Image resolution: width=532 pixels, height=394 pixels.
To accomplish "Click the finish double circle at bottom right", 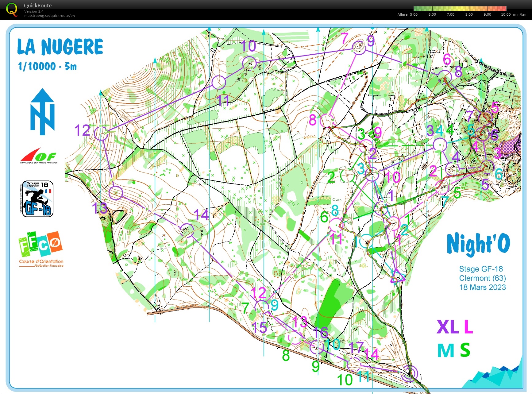I will 410,373.
